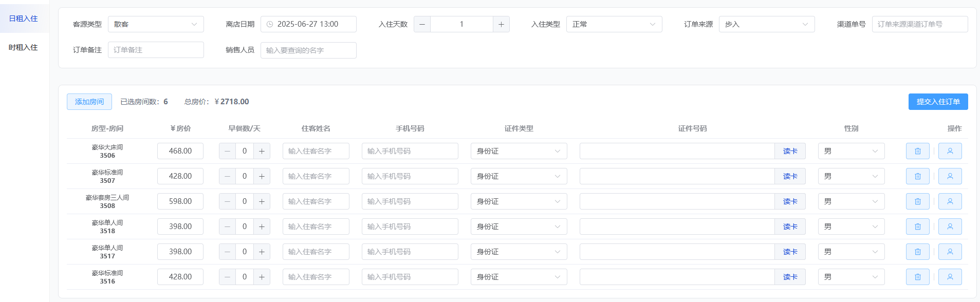This screenshot has height=302, width=980.
Task: Open 证件类型 dropdown for room 3508
Action: pos(519,201)
